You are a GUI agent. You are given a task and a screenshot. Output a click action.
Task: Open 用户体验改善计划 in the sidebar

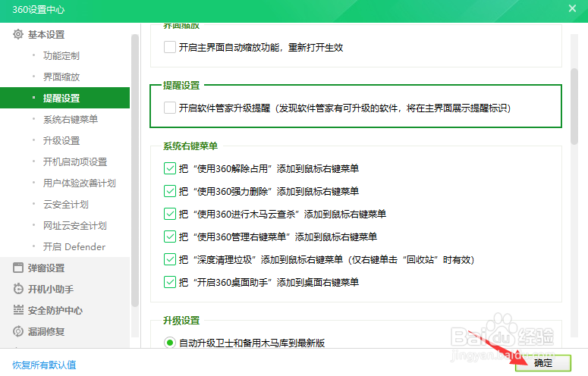79,183
